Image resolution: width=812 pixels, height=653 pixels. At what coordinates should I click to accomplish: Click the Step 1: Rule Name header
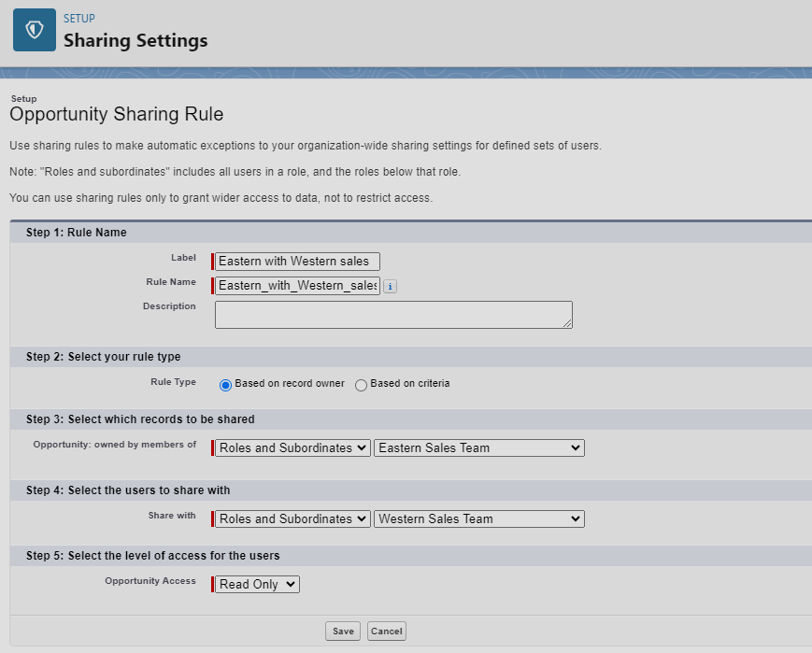click(x=76, y=233)
